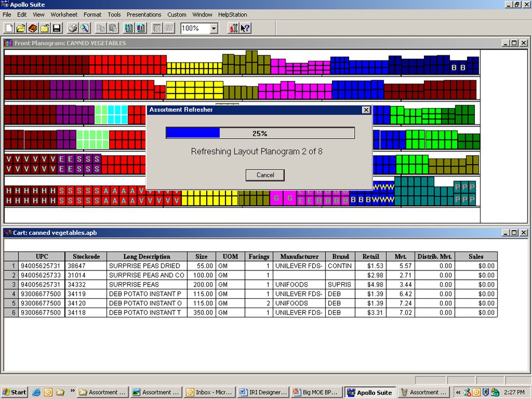Click the DEB POTATO INSTANT T cell
Image resolution: width=532 pixels, height=399 pixels.
pyautogui.click(x=147, y=313)
